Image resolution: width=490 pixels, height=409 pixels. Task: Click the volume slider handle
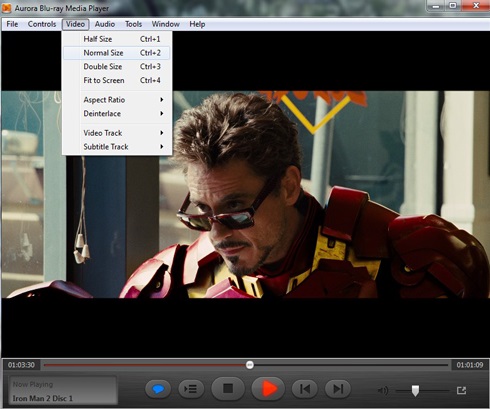415,390
